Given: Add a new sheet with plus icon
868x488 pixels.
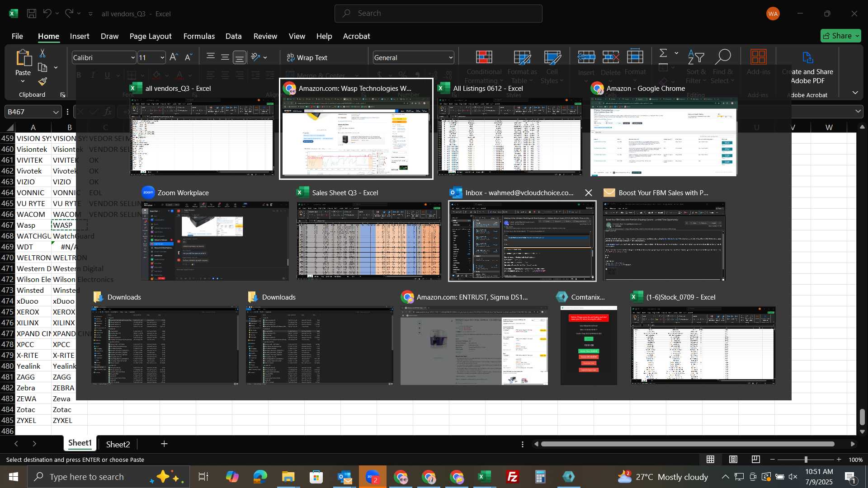Looking at the screenshot, I should coord(164,444).
